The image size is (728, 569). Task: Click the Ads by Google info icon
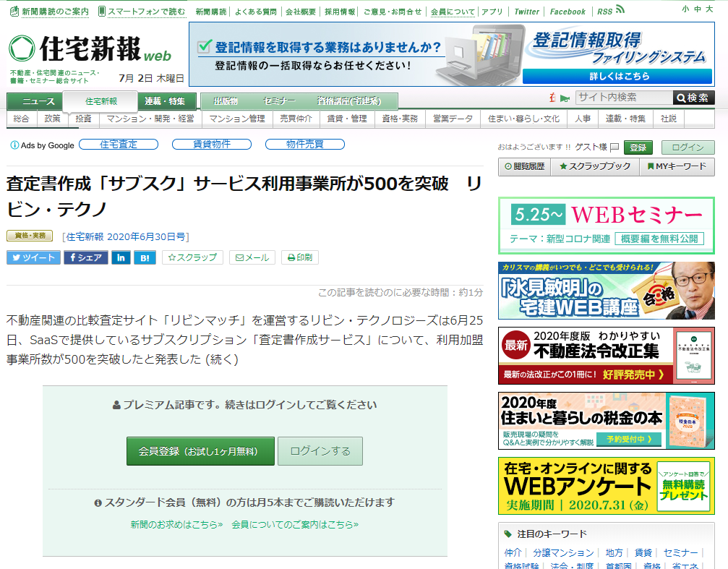coord(14,145)
